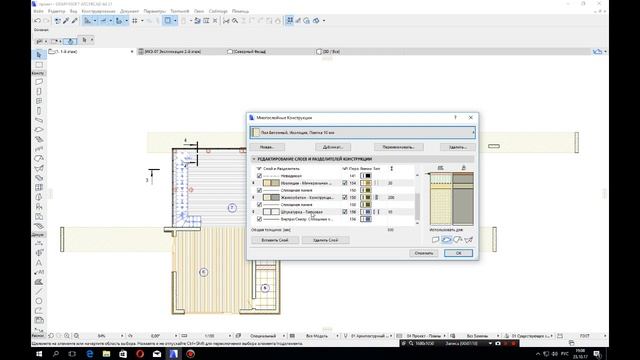
Task: Open File Explorer from the taskbar
Action: click(x=107, y=354)
